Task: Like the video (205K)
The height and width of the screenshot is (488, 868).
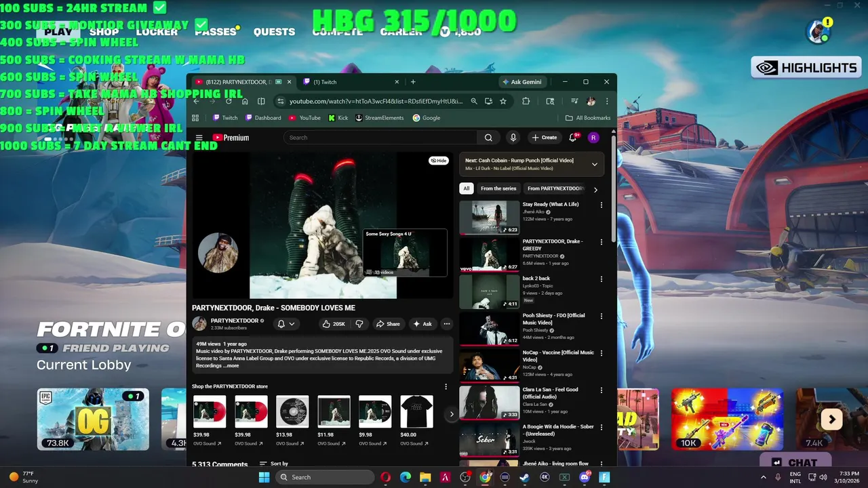Action: tap(334, 324)
